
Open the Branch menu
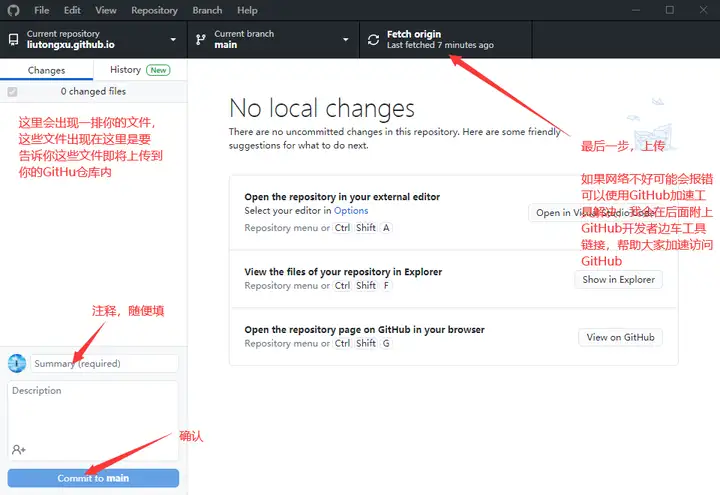tap(207, 10)
